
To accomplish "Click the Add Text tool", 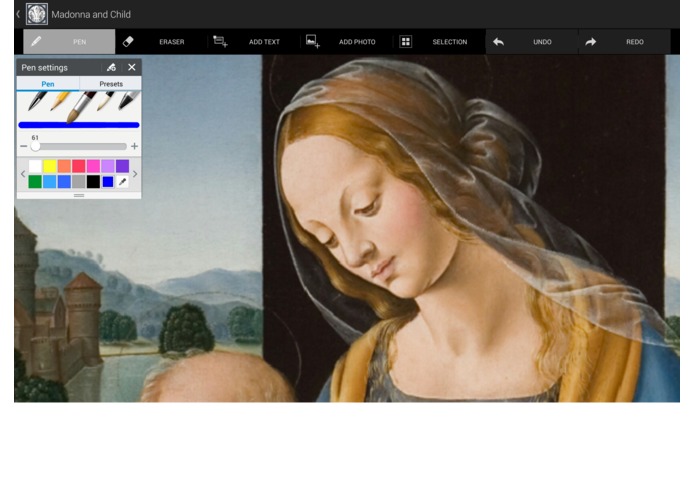I will [x=253, y=42].
